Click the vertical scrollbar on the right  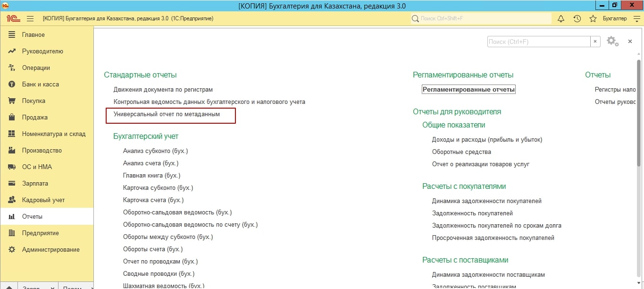pos(640,142)
